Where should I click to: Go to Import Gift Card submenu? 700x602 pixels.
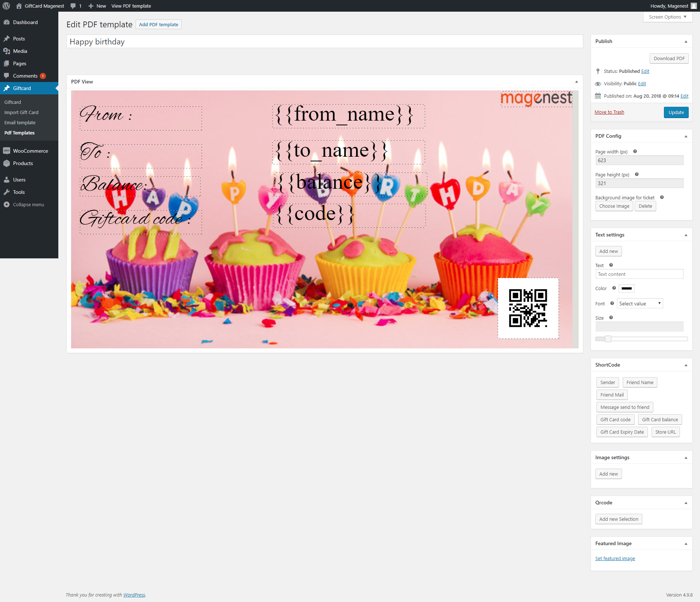(21, 112)
